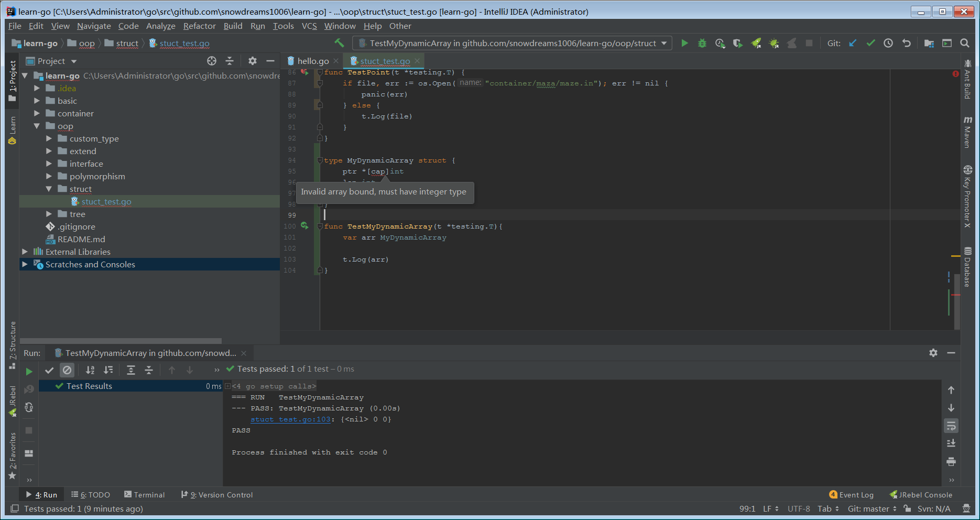Screen dimensions: 980x520
Task: Open Search Everywhere with the magnifier icon
Action: coord(965,43)
